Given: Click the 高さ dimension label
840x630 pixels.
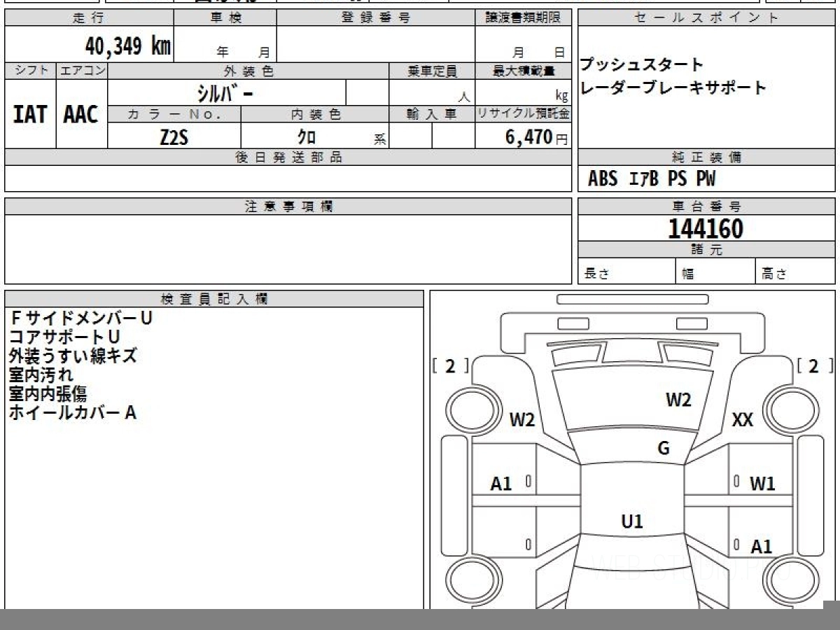Looking at the screenshot, I should [774, 274].
